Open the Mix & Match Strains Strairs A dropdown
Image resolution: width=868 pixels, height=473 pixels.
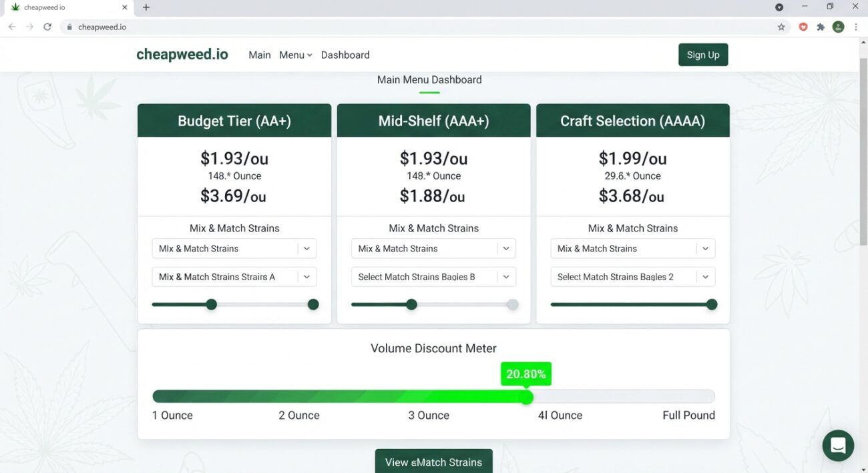[234, 277]
